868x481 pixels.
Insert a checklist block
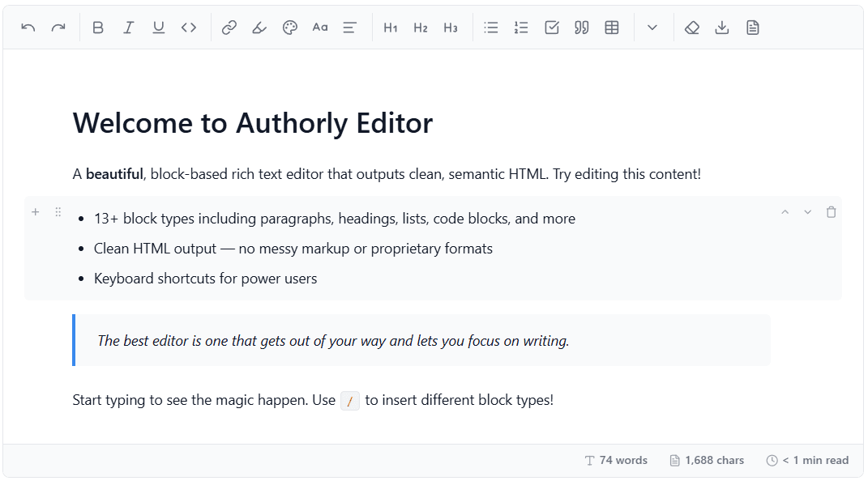[x=551, y=28]
